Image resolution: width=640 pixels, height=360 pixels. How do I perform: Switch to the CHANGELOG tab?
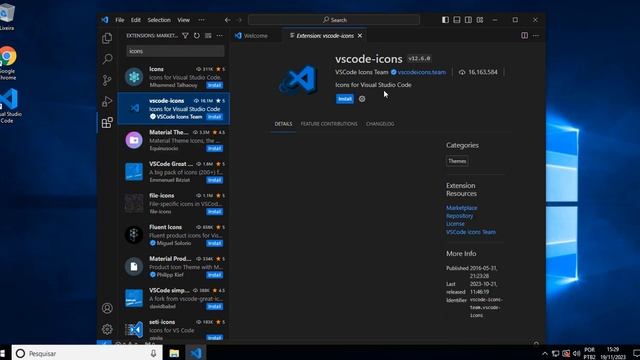[380, 124]
